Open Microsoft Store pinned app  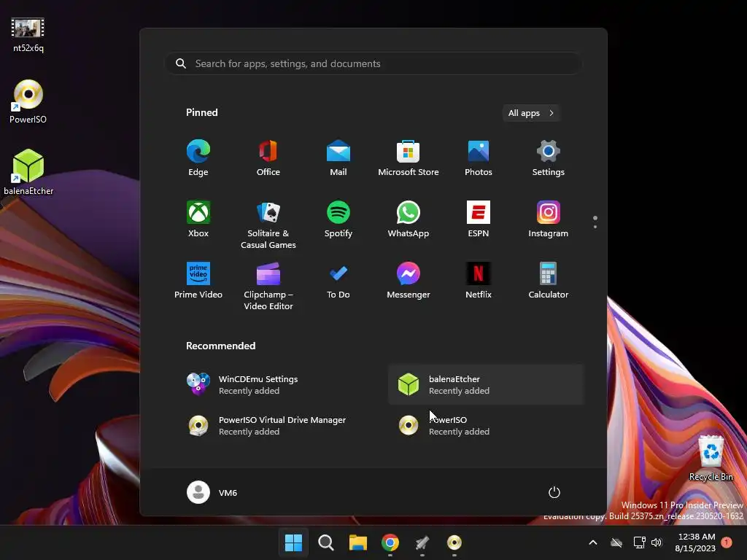(x=409, y=157)
